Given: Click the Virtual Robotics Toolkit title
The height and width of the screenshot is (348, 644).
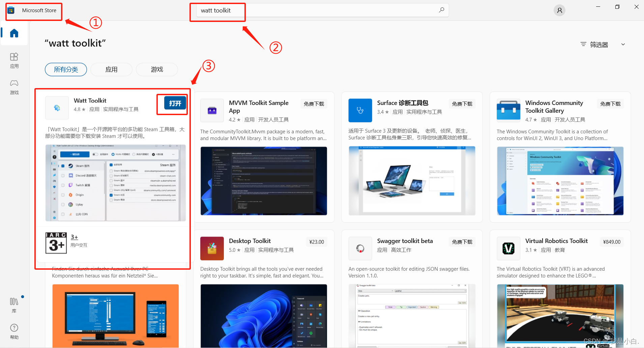Looking at the screenshot, I should click(x=556, y=241).
